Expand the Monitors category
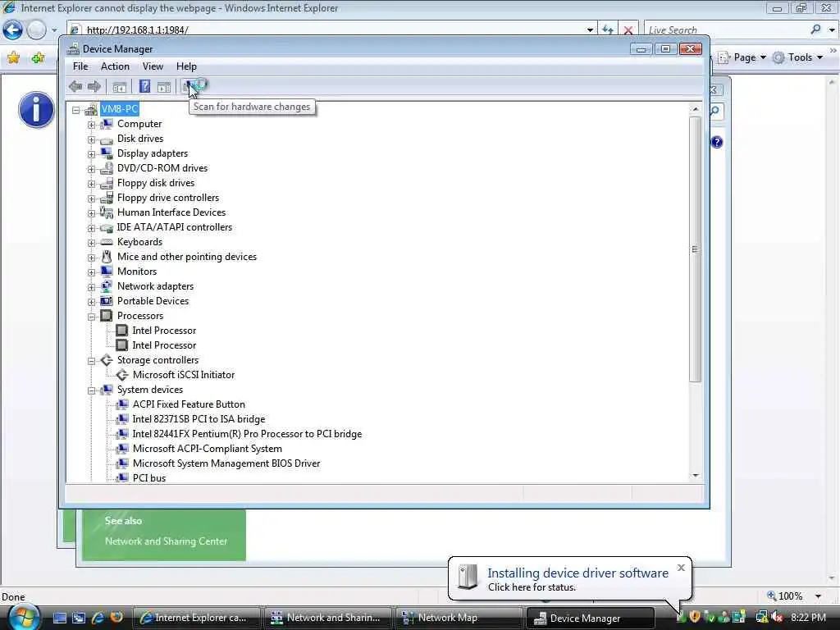 92,272
